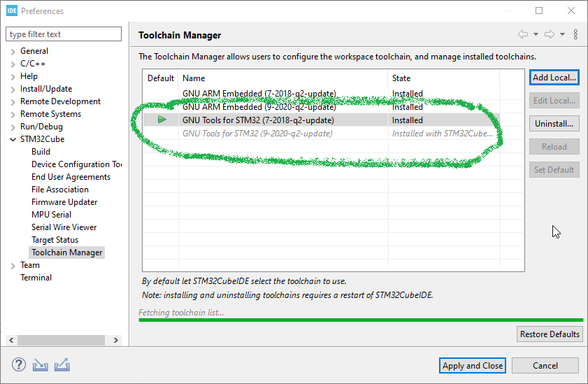Click the Default column header

pyautogui.click(x=161, y=78)
